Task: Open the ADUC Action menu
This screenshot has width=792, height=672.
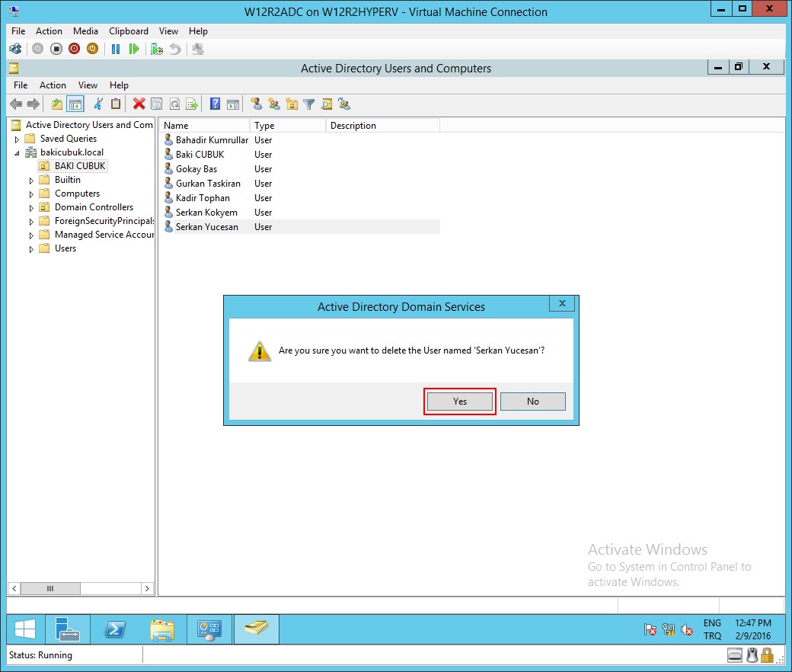Action: point(53,85)
